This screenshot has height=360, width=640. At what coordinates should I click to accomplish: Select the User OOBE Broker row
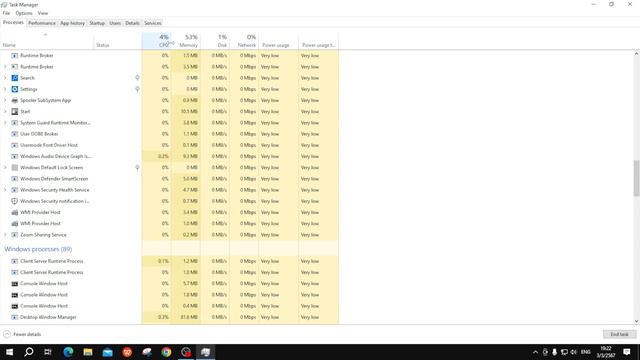click(169, 134)
